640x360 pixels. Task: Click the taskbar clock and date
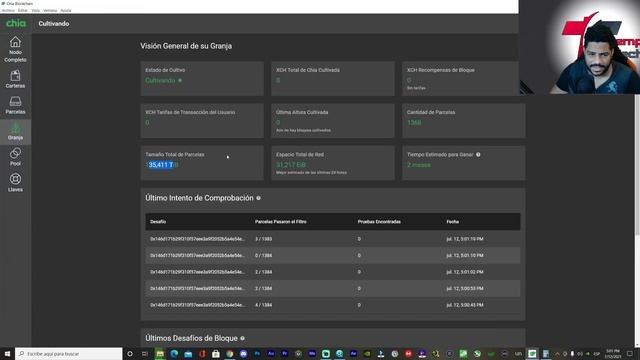tap(613, 354)
